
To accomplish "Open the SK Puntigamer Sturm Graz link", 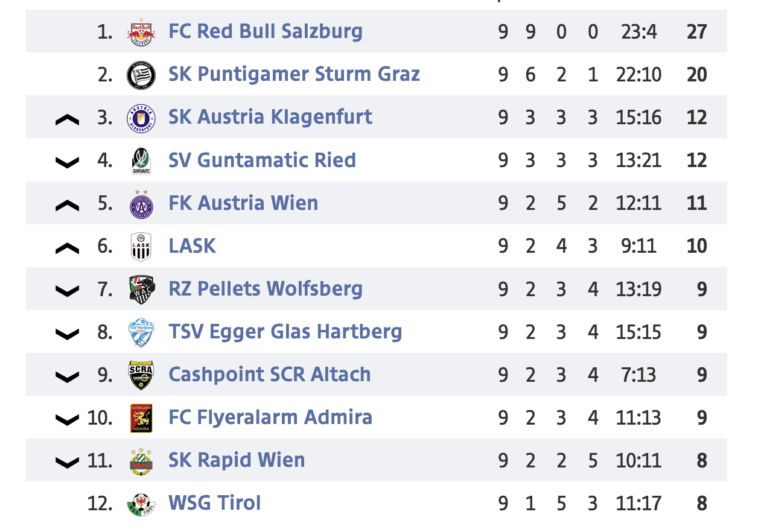I will 294,75.
